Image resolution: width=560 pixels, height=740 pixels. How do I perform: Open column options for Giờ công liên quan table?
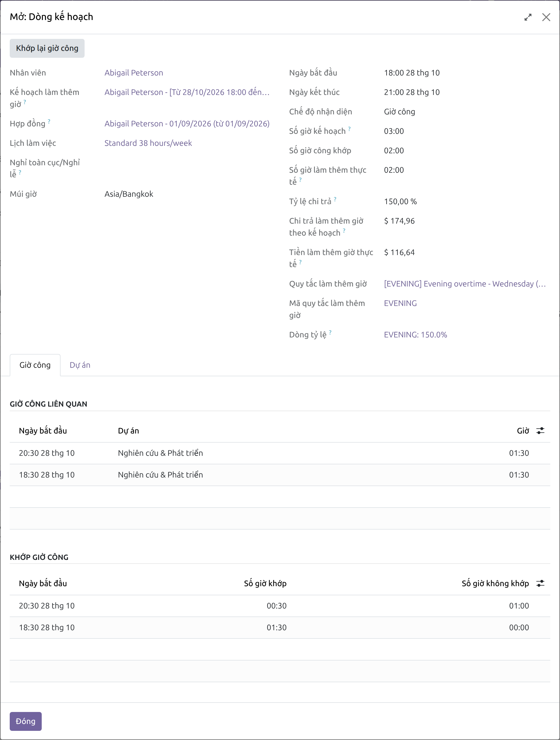(540, 431)
